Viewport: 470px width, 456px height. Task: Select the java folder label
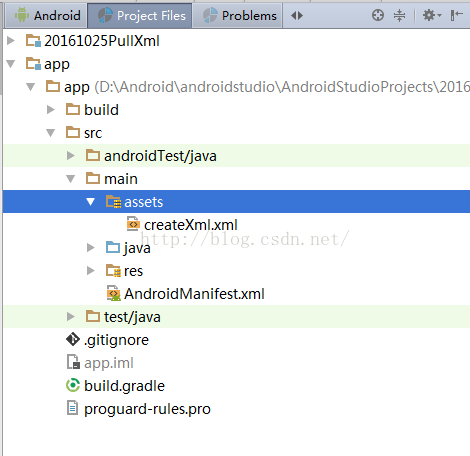[x=137, y=249]
